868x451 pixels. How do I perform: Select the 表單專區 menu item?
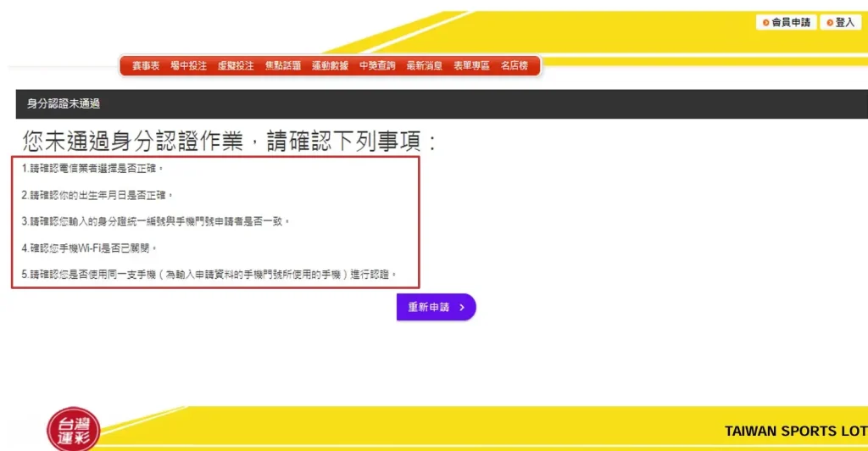click(x=471, y=66)
